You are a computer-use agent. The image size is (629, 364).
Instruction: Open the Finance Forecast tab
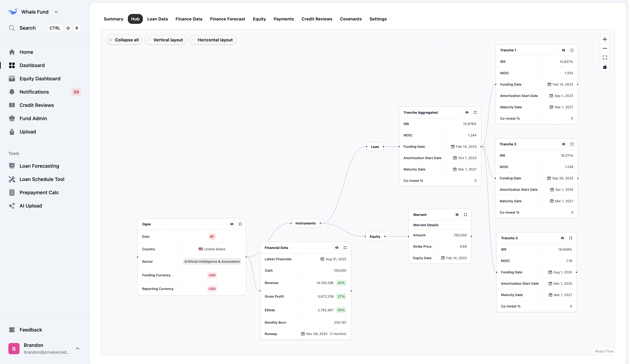[227, 19]
